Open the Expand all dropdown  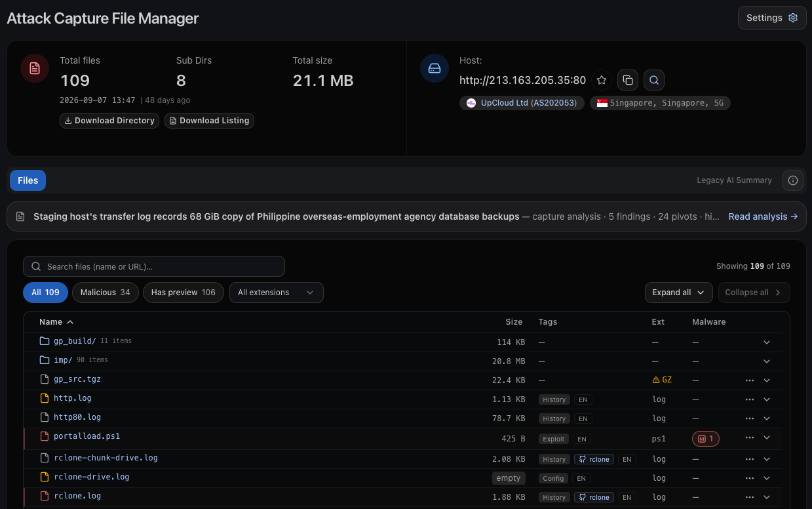(679, 293)
